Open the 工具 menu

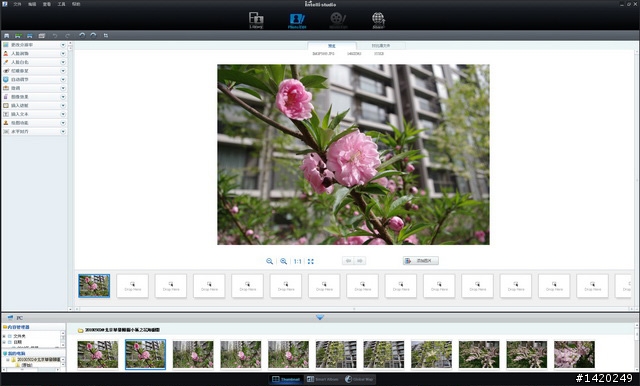pos(62,4)
